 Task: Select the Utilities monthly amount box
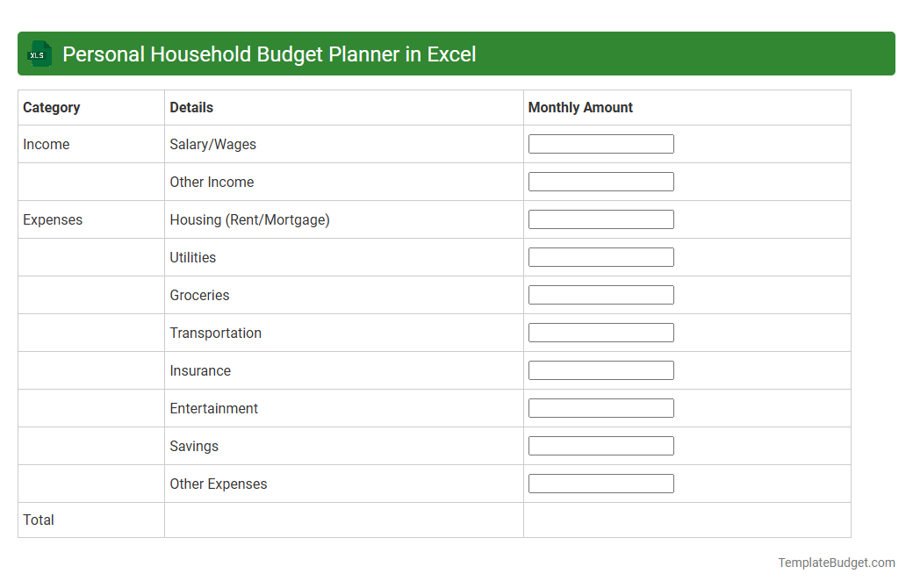pyautogui.click(x=600, y=256)
